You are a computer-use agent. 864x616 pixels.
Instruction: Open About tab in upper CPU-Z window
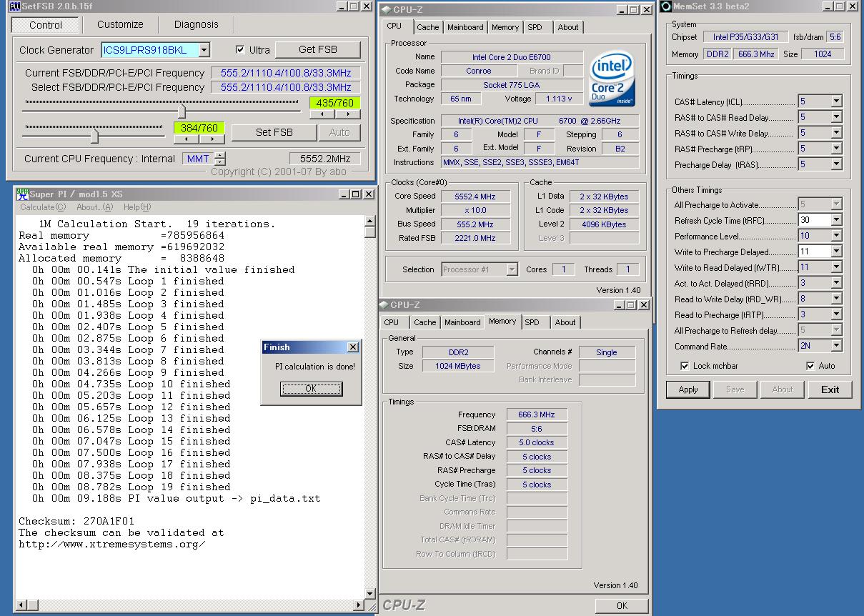click(568, 27)
